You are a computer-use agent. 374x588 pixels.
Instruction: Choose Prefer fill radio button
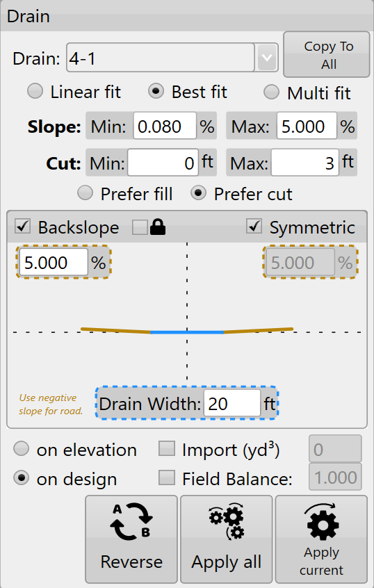point(85,193)
